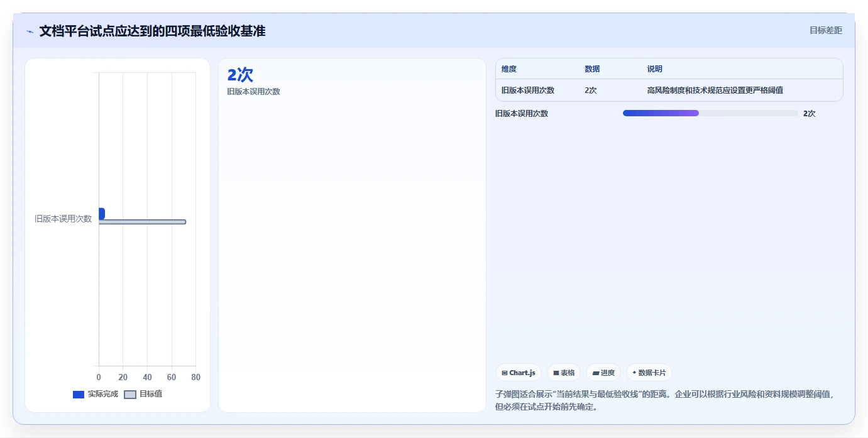Screen dimensions: 868x438
Task: Click the chart axis label 旧版本误用次数
Action: pos(63,219)
